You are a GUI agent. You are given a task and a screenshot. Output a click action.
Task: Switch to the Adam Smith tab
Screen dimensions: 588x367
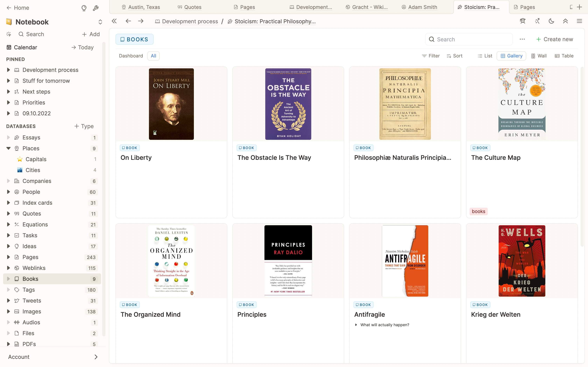(422, 7)
